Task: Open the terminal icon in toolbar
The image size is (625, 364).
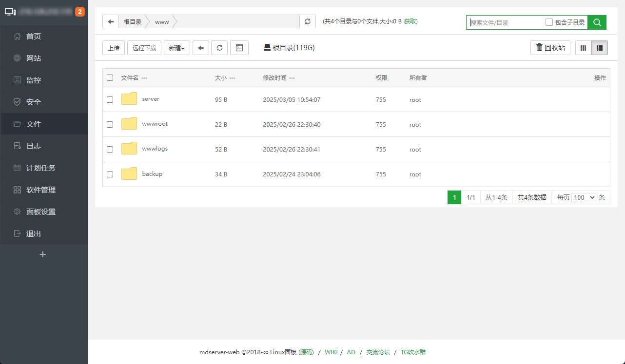Action: tap(239, 48)
